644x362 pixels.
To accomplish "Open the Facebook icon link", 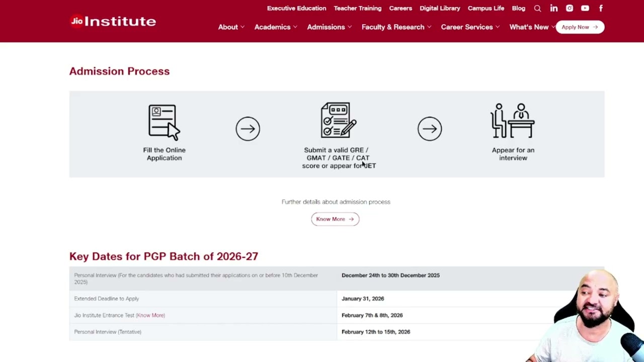I will click(601, 8).
